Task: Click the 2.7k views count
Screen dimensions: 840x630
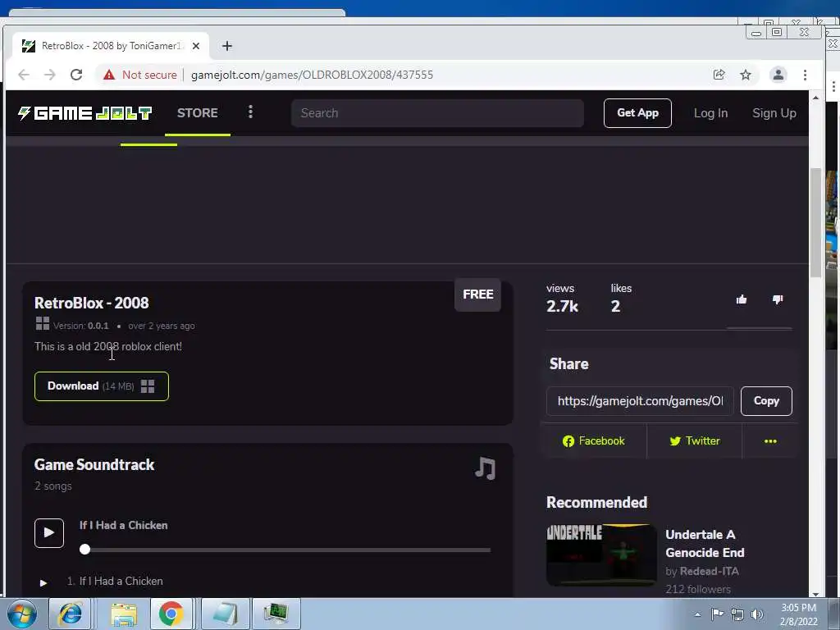Action: tap(562, 306)
